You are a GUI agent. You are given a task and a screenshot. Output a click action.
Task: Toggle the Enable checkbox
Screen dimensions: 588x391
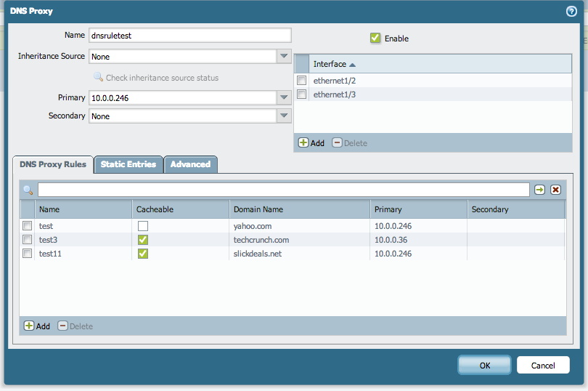point(375,38)
